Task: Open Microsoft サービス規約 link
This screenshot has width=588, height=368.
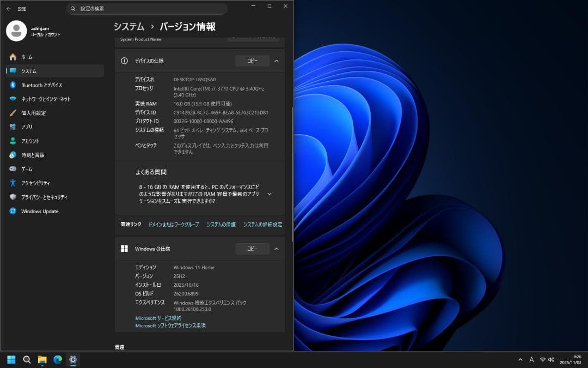Action: (x=157, y=318)
